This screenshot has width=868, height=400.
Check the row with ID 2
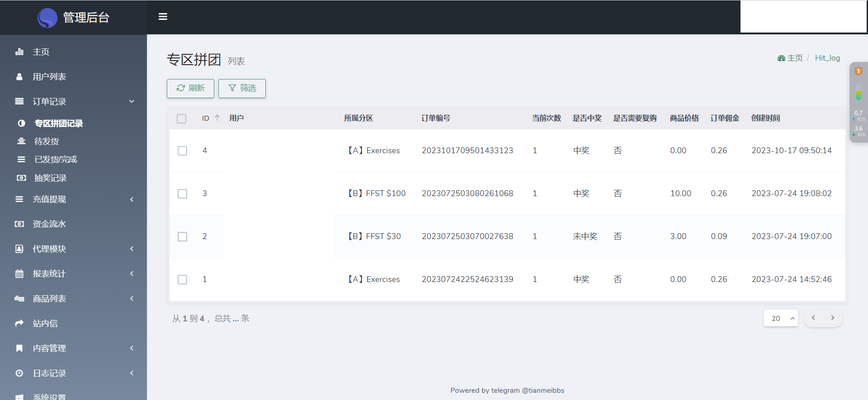[x=183, y=237]
